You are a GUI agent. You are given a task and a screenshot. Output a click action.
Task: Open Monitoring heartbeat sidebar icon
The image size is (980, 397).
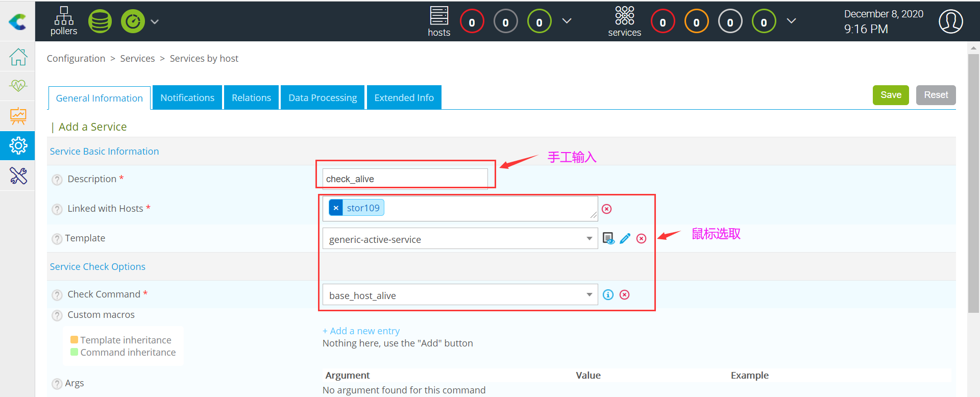pos(18,85)
